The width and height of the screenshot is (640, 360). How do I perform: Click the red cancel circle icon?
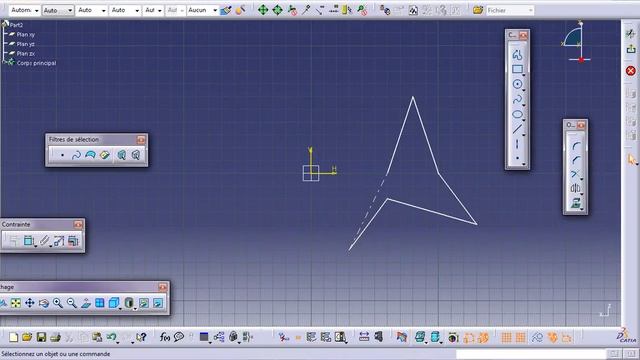[x=631, y=71]
